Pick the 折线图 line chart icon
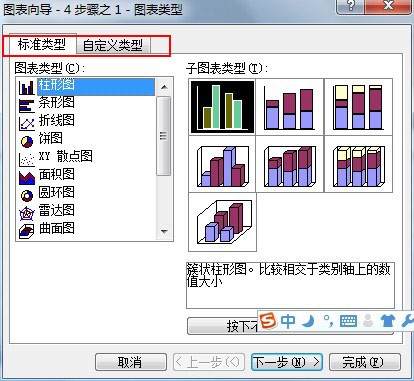Image resolution: width=414 pixels, height=381 pixels. (x=27, y=123)
